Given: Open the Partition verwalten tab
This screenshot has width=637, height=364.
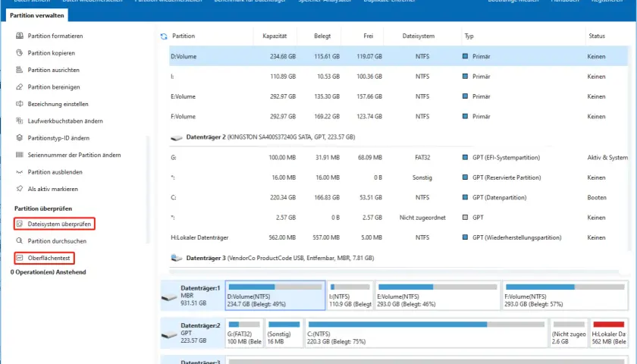Looking at the screenshot, I should [37, 15].
